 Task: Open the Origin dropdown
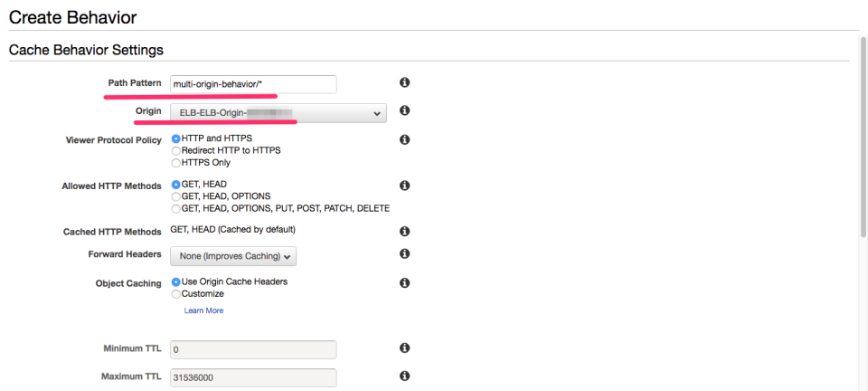278,113
